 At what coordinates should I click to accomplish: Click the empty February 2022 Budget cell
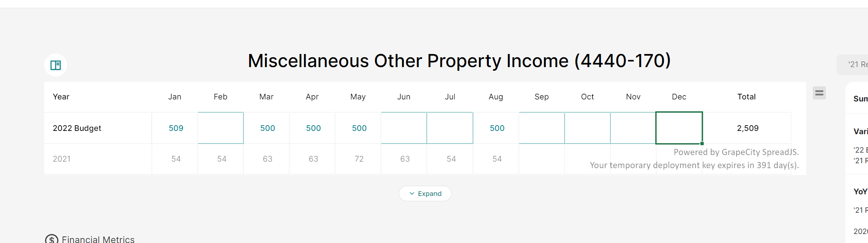[220, 128]
